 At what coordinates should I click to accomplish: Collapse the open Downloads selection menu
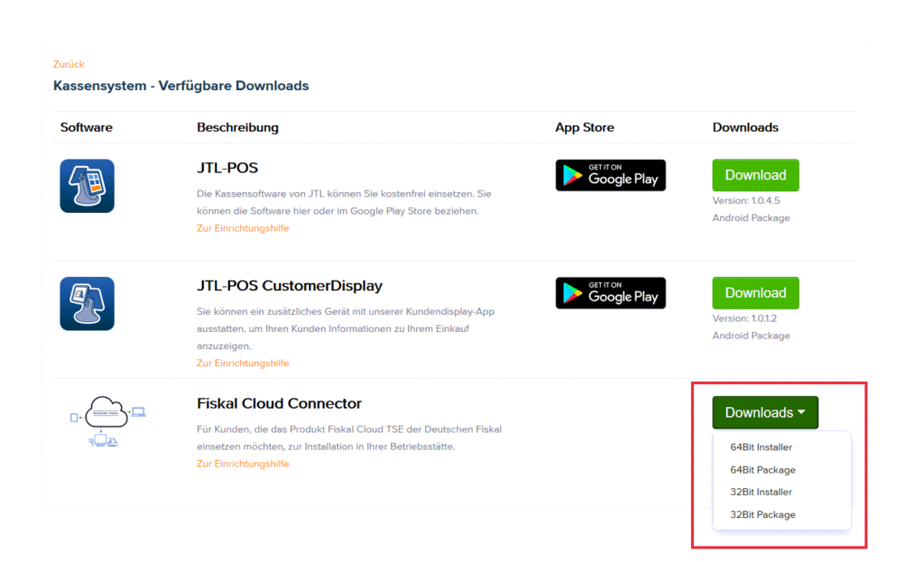pos(764,411)
